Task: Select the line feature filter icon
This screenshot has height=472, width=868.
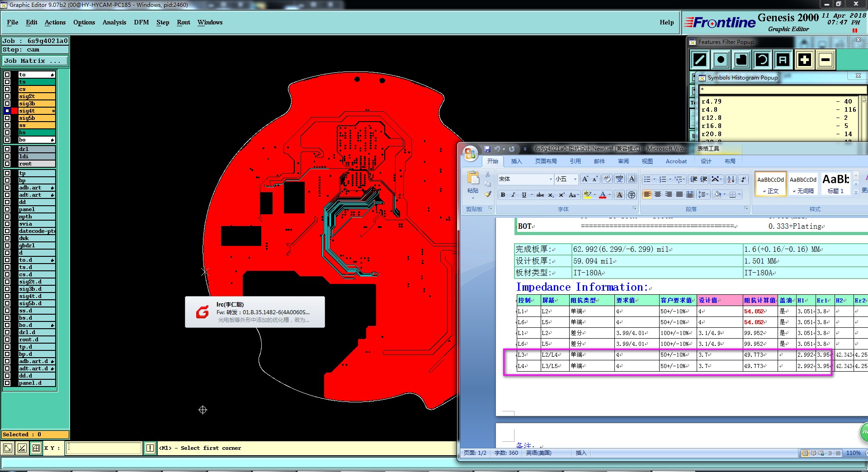Action: [x=700, y=60]
